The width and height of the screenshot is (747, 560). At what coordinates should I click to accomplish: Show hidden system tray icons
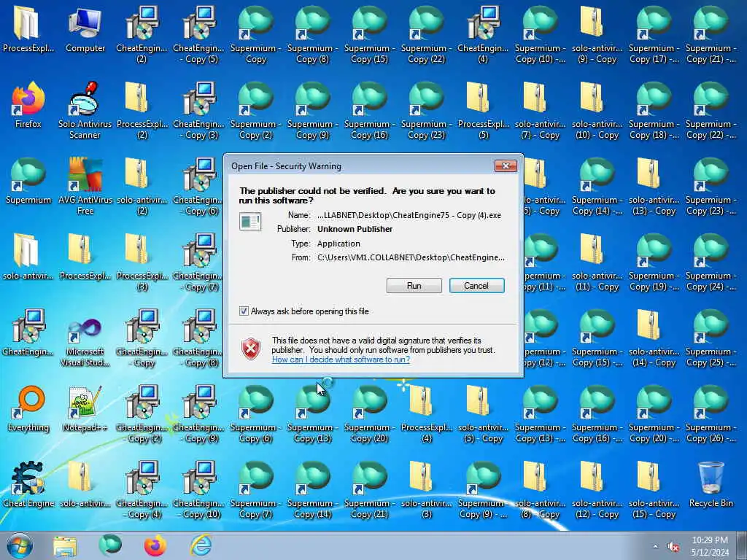(x=655, y=547)
